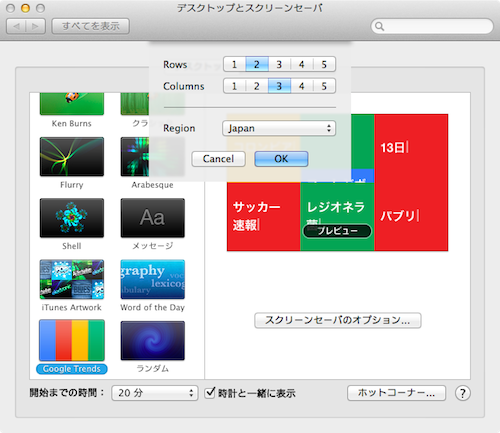Set Columns to 2
Screen dimensions: 500x433
click(257, 86)
